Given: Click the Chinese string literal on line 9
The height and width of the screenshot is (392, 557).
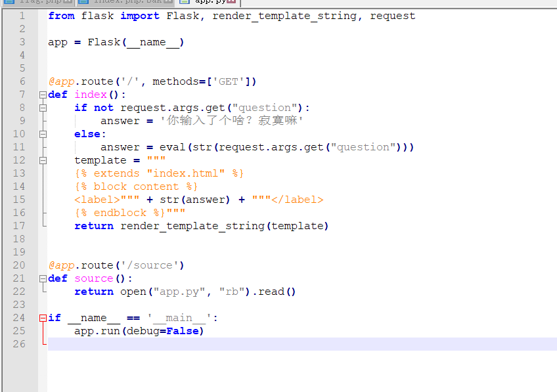Looking at the screenshot, I should 231,121.
